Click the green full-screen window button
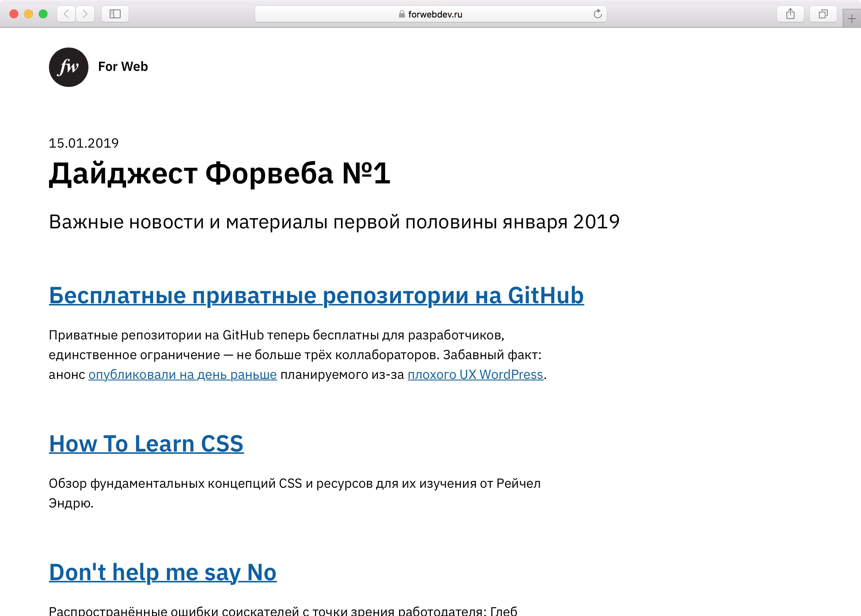 pyautogui.click(x=43, y=14)
